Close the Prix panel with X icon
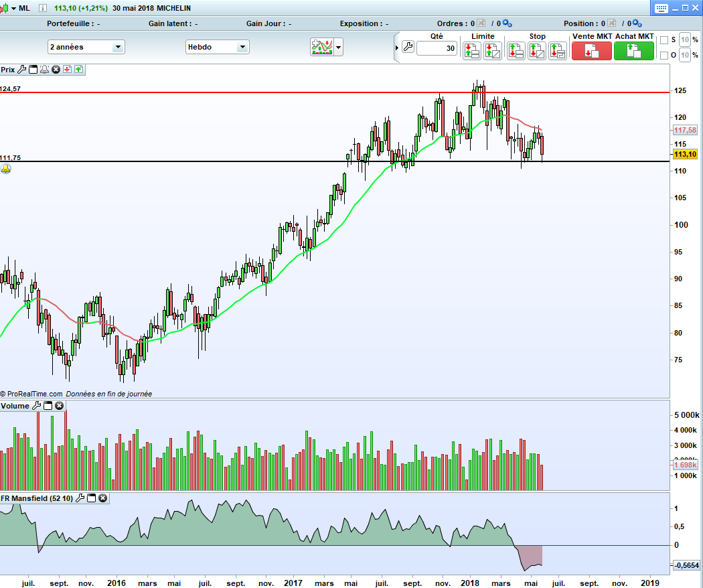Image resolution: width=703 pixels, height=588 pixels. (x=56, y=70)
